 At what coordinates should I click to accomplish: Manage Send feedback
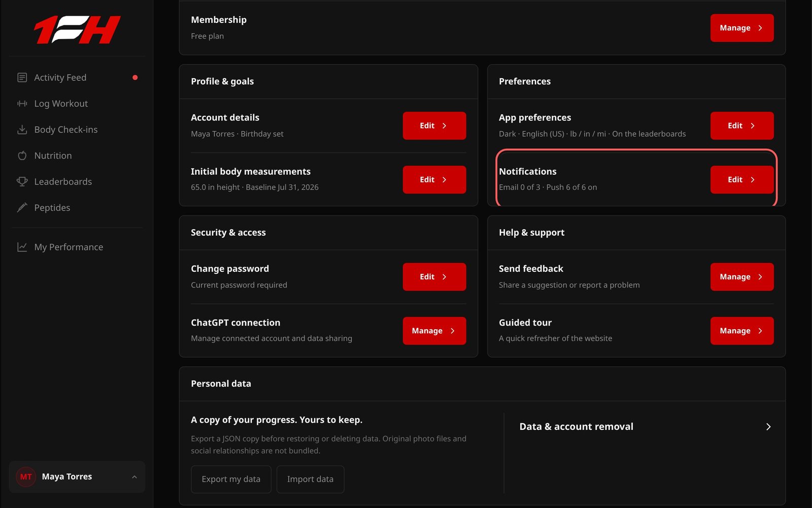[x=742, y=277]
